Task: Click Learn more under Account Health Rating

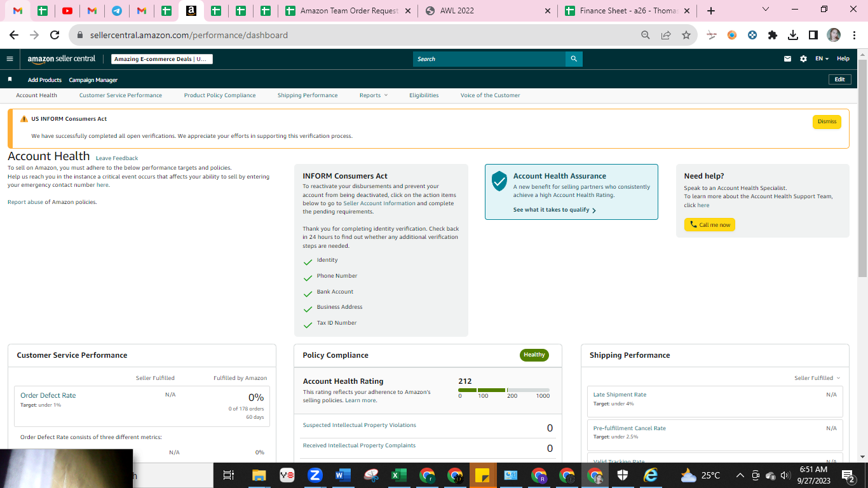Action: (x=360, y=400)
